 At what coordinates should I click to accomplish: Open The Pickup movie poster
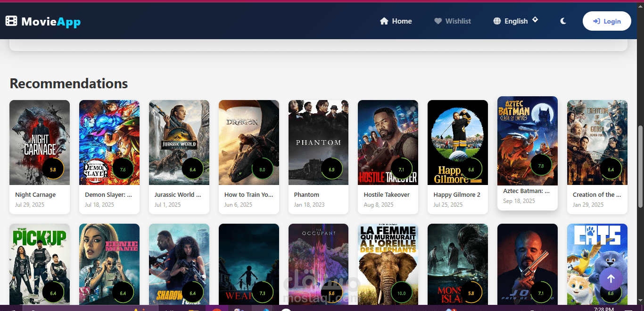pyautogui.click(x=40, y=264)
